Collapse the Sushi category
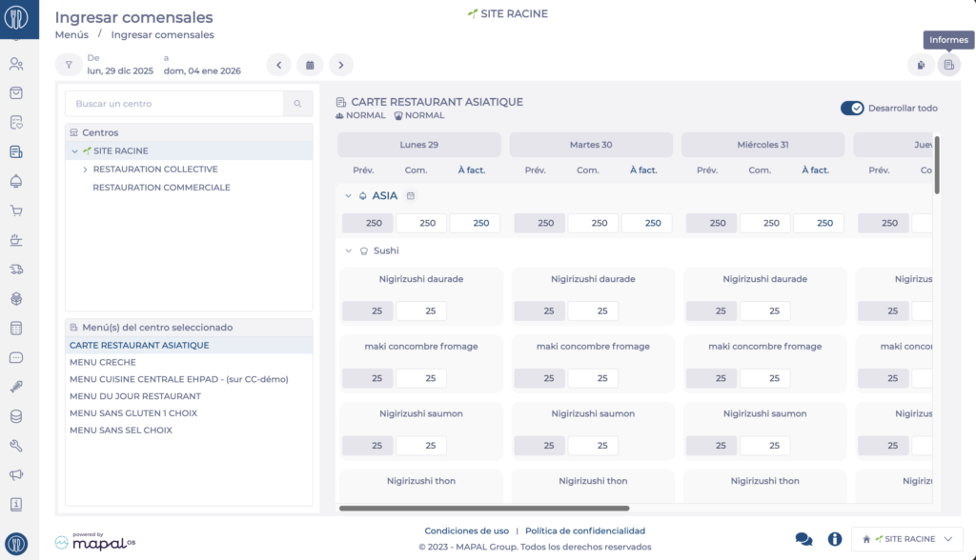Viewport: 976px width, 560px height. tap(348, 250)
